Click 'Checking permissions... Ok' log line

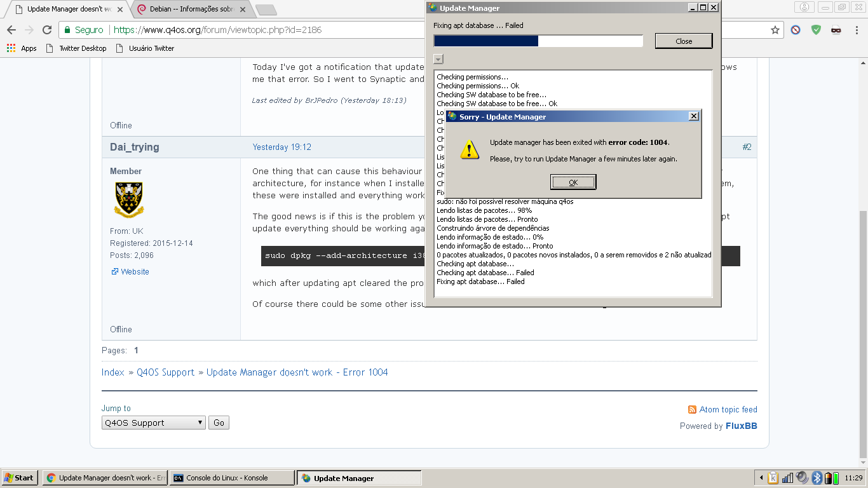point(478,86)
